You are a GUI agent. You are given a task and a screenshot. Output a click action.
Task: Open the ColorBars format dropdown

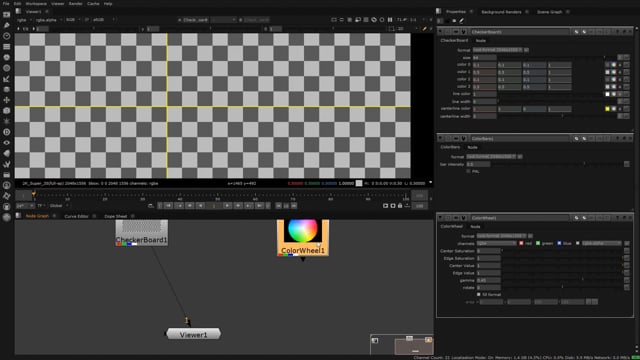pyautogui.click(x=491, y=156)
